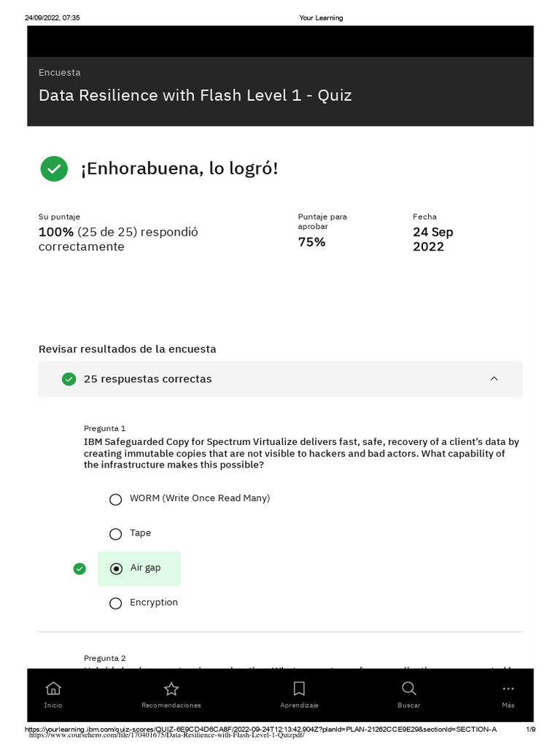This screenshot has height=747, width=560.
Task: Click the green check beside Air gap
Action: click(x=79, y=569)
